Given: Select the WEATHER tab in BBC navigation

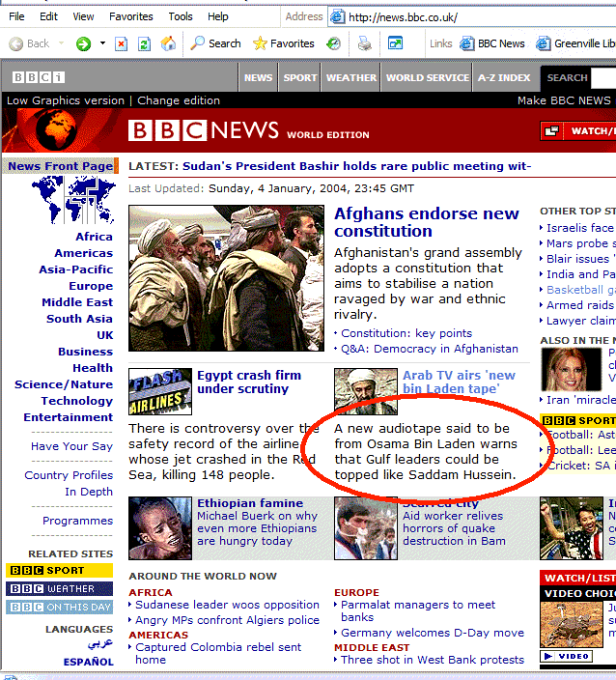Looking at the screenshot, I should coord(351,77).
